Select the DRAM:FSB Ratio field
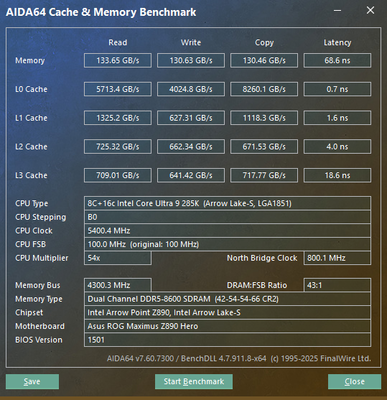This screenshot has height=400, width=387. tap(337, 285)
